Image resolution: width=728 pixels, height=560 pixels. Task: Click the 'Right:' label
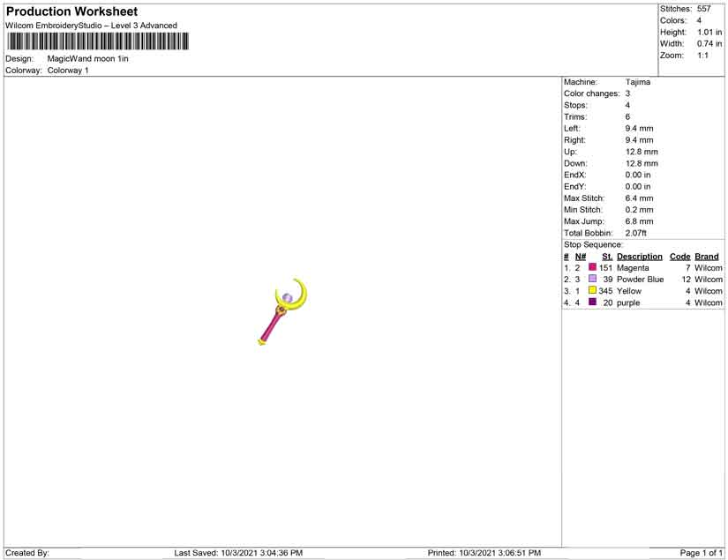tap(574, 140)
